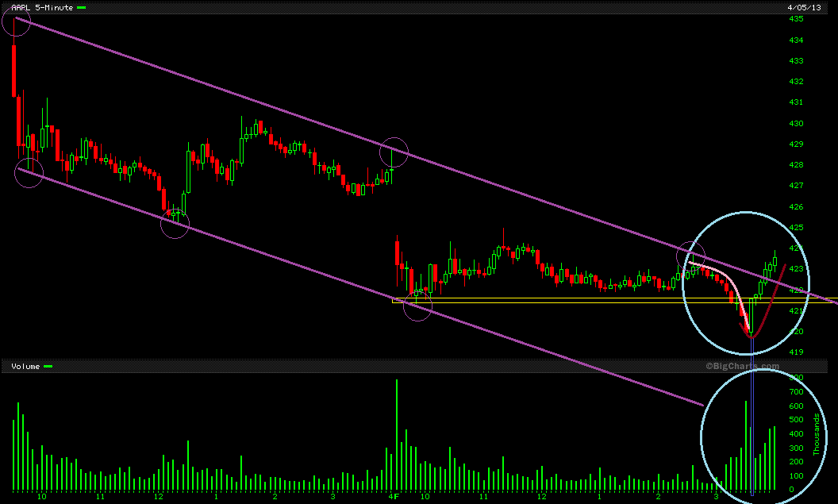Click the 500 volume axis label

[x=796, y=420]
